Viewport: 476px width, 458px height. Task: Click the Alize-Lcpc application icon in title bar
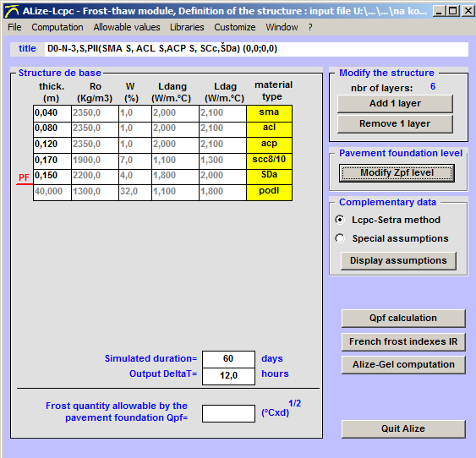[12, 12]
